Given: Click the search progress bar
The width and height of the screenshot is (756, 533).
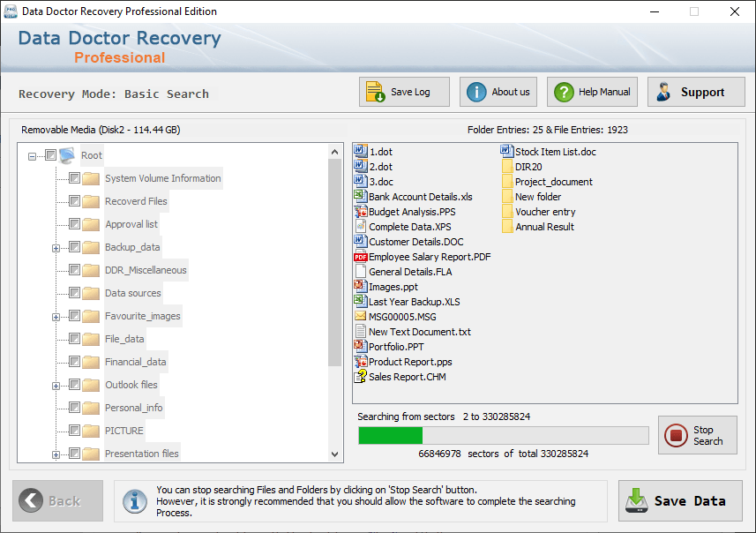Looking at the screenshot, I should (x=504, y=435).
